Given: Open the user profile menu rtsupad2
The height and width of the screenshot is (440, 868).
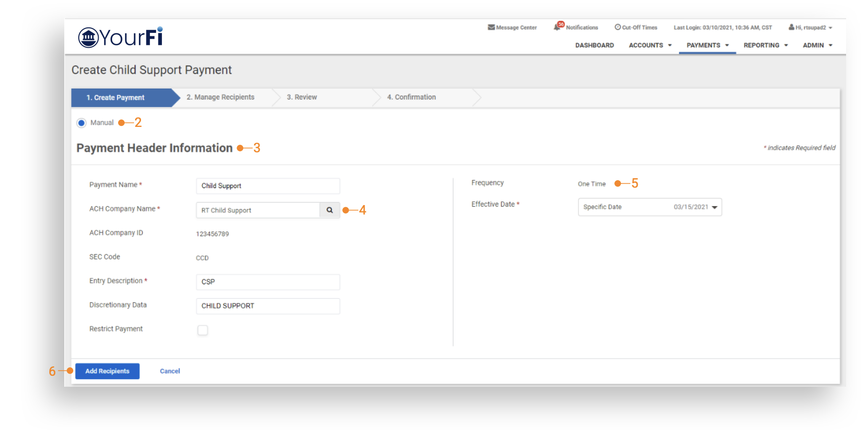Looking at the screenshot, I should 810,27.
